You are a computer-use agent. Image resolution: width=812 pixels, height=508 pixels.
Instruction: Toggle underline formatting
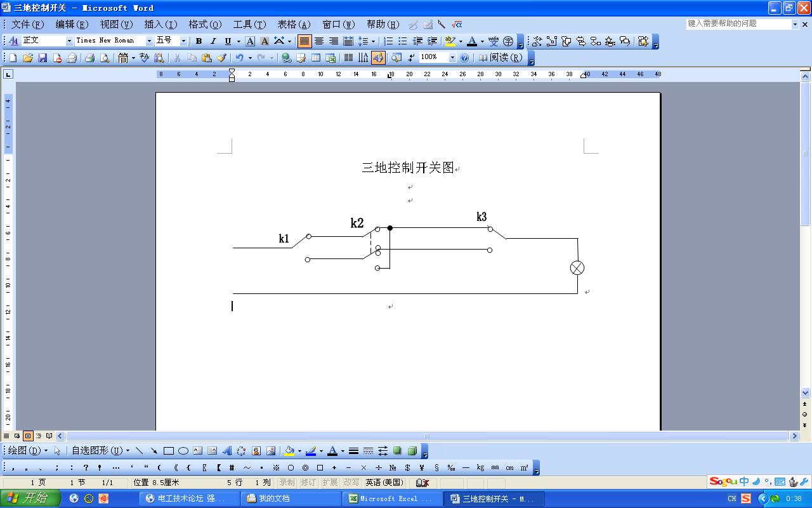point(228,41)
